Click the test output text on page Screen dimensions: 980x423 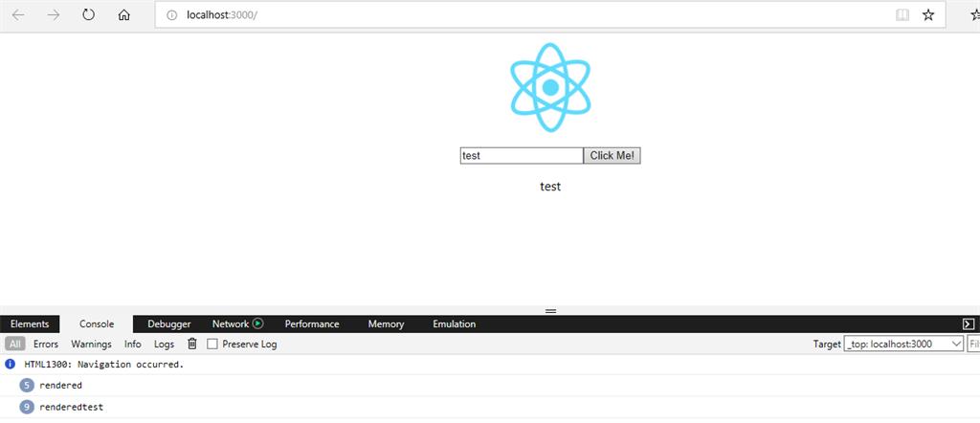550,187
